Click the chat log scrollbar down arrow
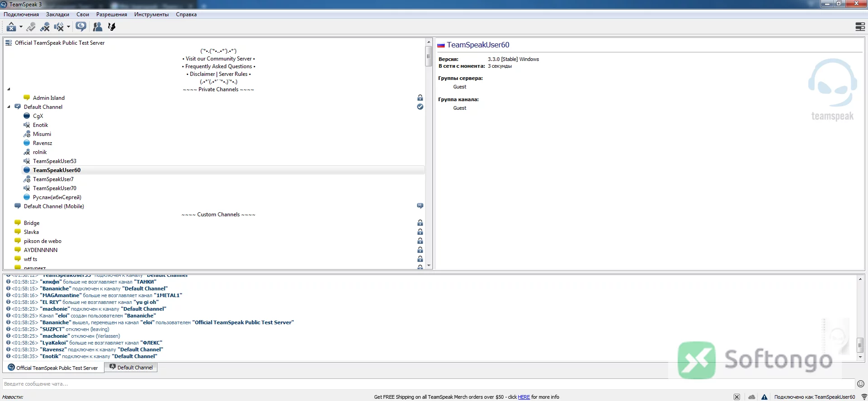The width and height of the screenshot is (868, 401). (x=860, y=357)
